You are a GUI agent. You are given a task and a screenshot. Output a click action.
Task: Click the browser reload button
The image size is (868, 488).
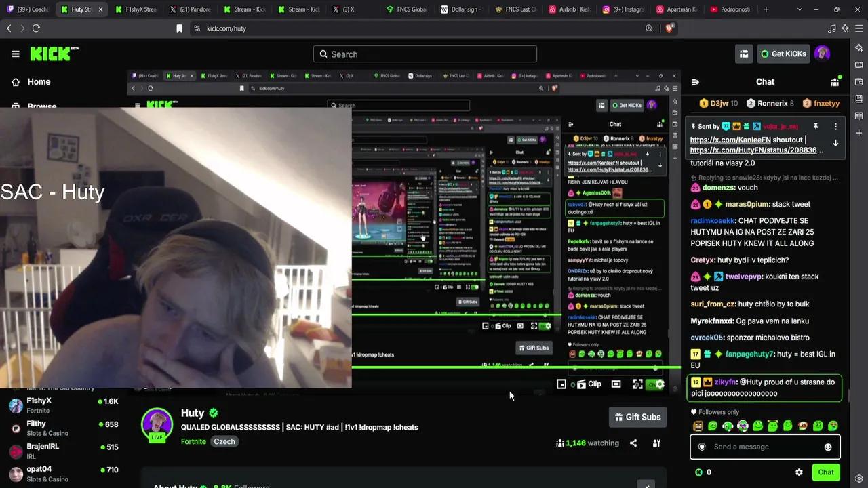[36, 28]
